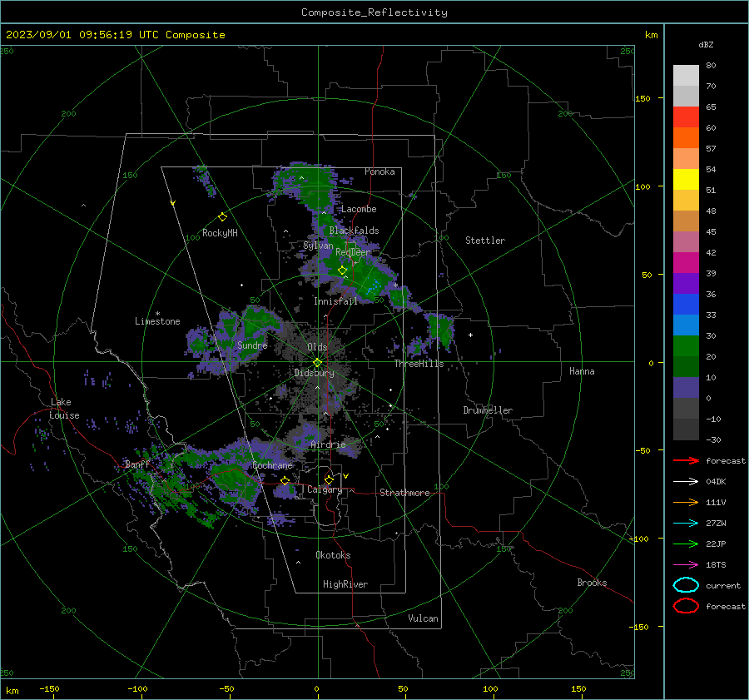
Task: Click the Calgary city label
Action: point(325,489)
